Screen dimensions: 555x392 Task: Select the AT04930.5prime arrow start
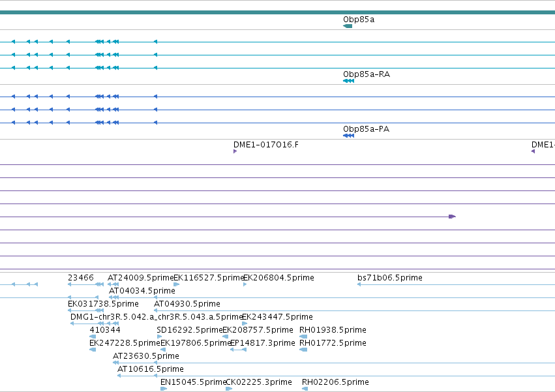[x=155, y=310]
